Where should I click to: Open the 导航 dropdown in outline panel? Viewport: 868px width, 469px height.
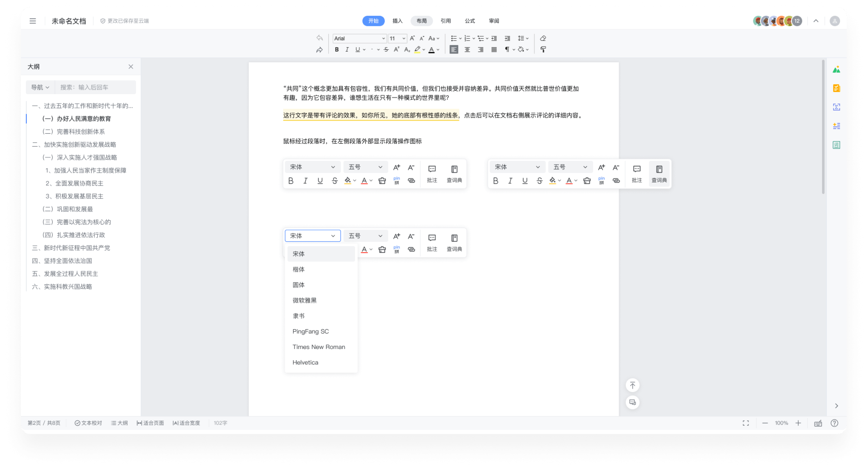(40, 87)
